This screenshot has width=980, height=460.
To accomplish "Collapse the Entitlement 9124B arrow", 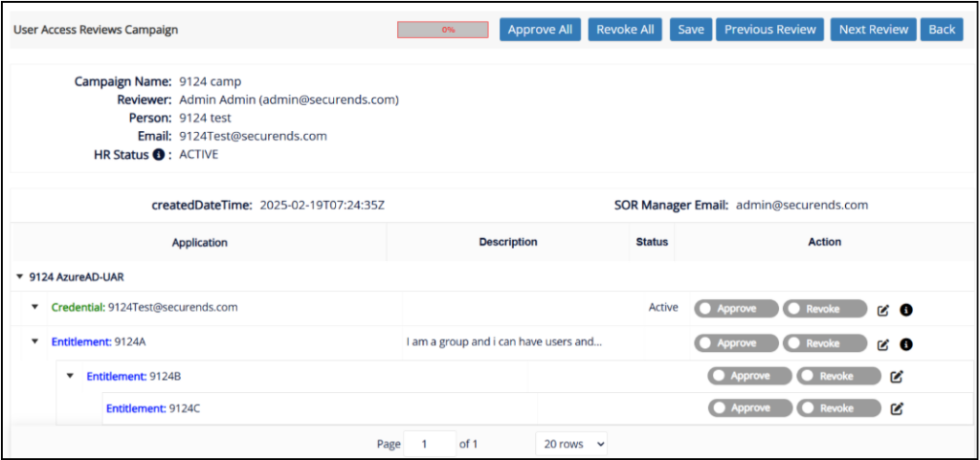I will 70,376.
